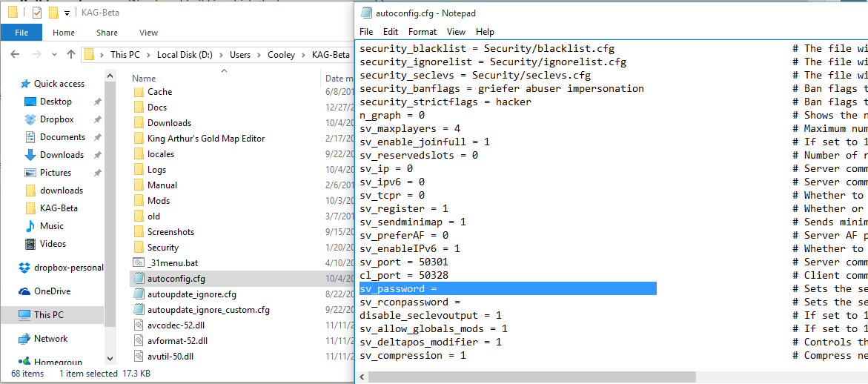
Task: Select OneDrive in the sidebar
Action: (52, 291)
